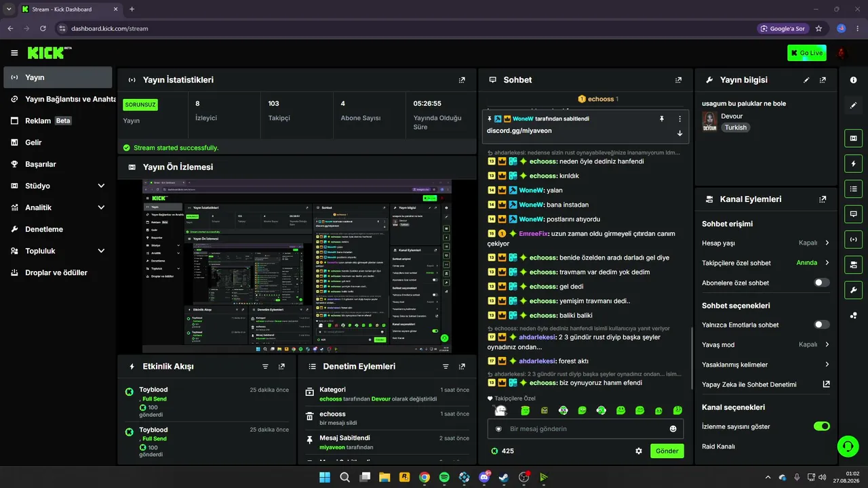Click the browser address bar

407,28
